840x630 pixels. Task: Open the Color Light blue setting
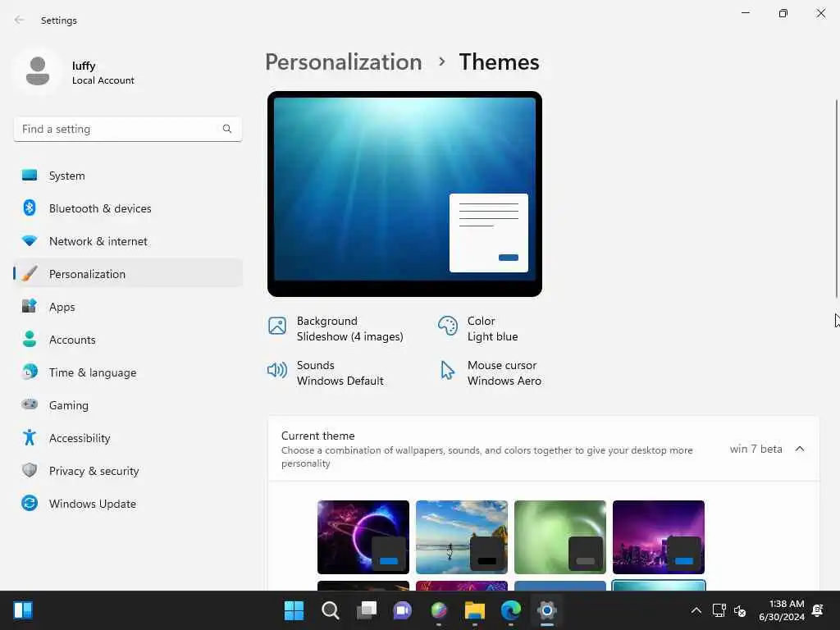coord(478,328)
